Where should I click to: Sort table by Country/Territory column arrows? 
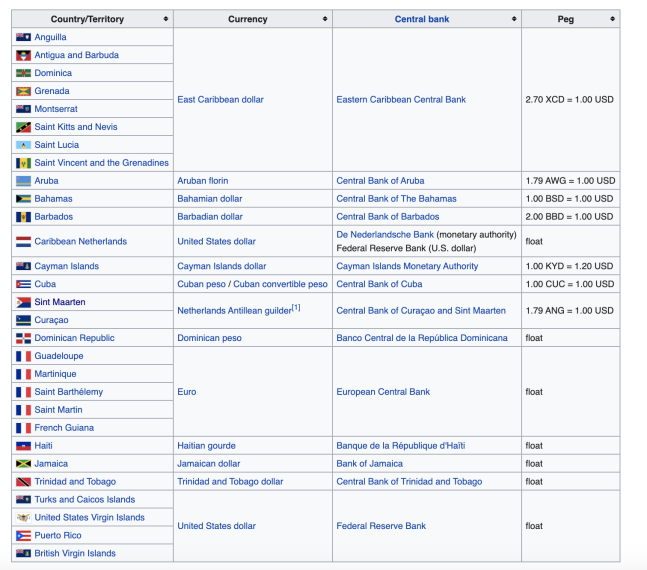point(165,19)
